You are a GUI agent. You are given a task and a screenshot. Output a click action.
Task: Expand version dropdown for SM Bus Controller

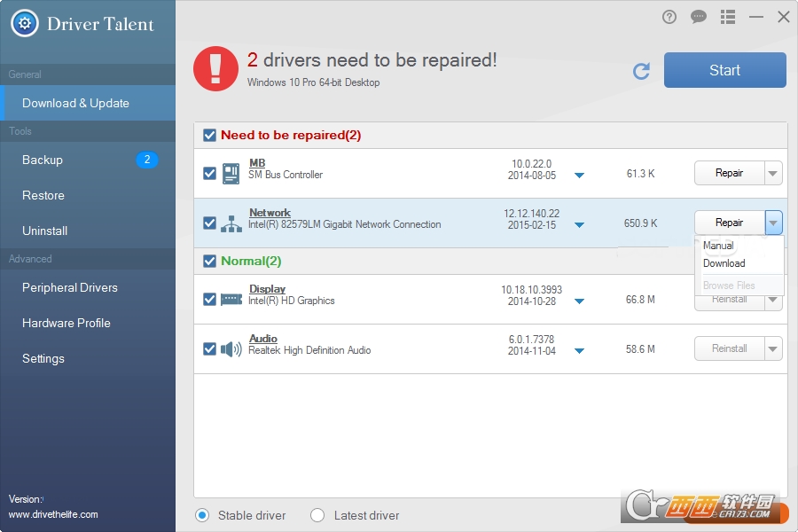click(x=579, y=176)
